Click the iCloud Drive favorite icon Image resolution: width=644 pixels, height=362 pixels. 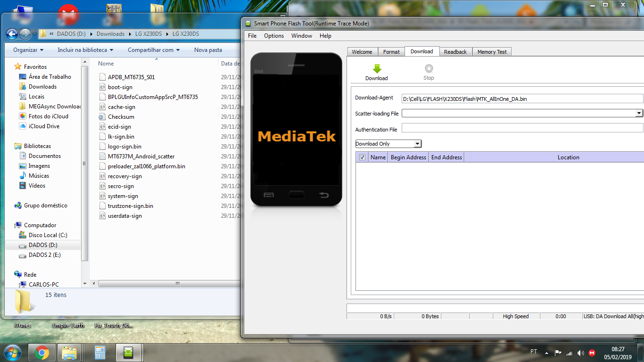pos(22,126)
